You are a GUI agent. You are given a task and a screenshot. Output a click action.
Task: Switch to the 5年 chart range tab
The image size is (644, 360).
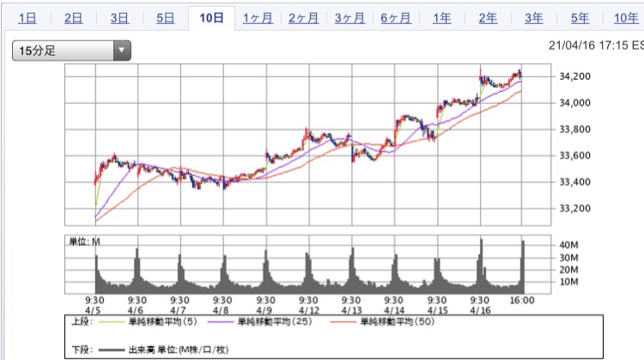(580, 18)
